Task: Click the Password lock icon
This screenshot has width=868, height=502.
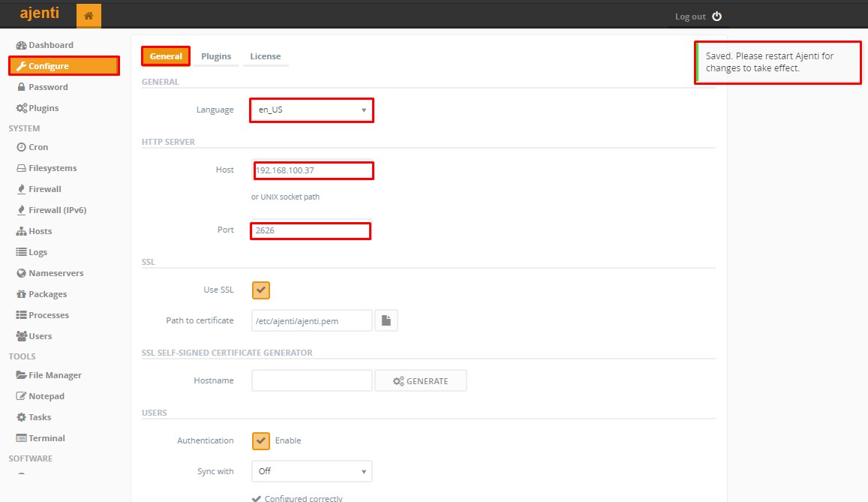Action: pyautogui.click(x=21, y=87)
